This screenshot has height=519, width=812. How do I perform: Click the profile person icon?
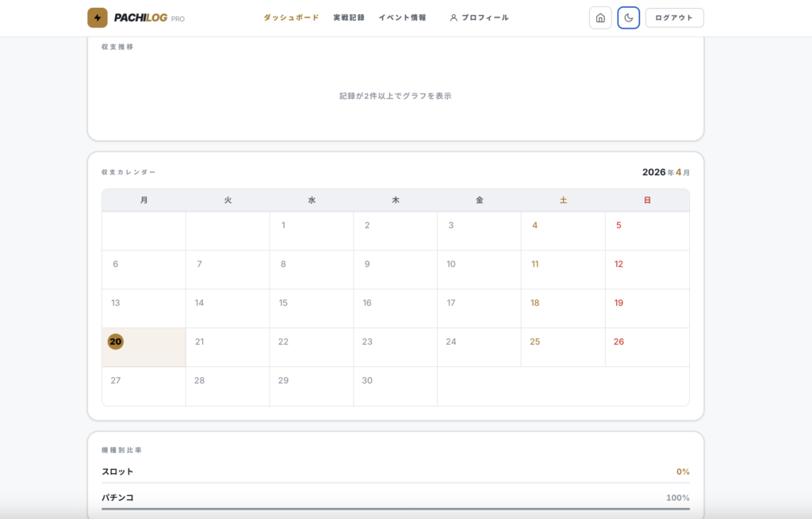[454, 17]
